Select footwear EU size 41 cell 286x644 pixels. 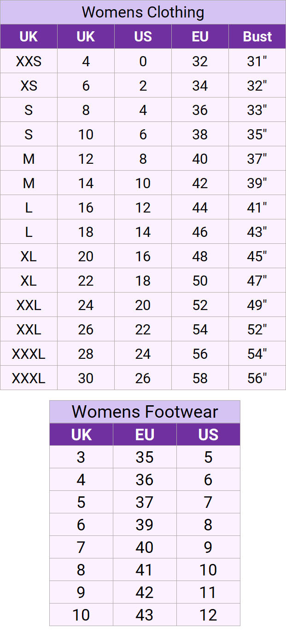(145, 570)
